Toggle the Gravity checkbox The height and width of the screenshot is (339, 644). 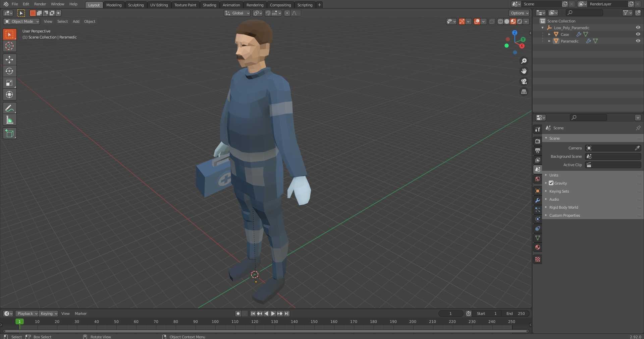coord(551,183)
